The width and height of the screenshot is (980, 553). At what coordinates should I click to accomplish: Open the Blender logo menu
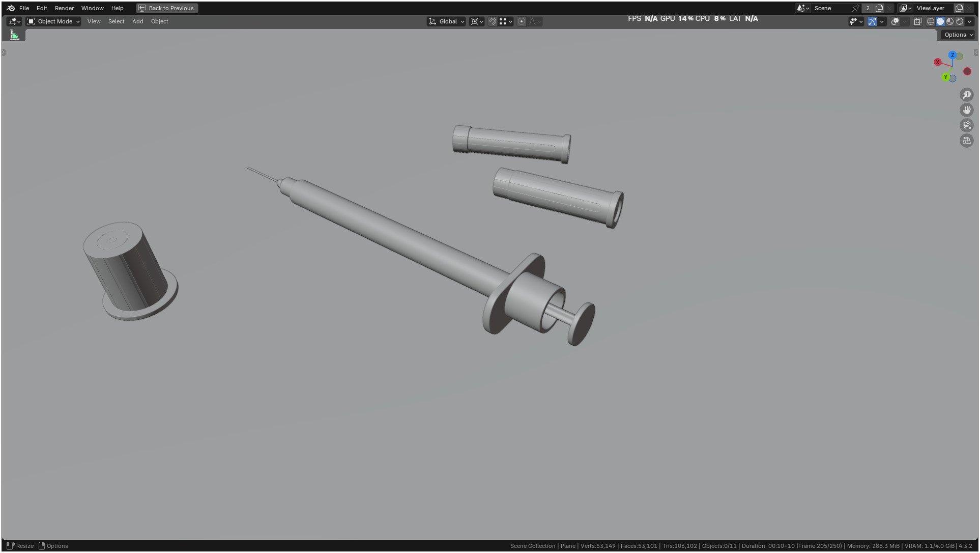click(x=11, y=8)
